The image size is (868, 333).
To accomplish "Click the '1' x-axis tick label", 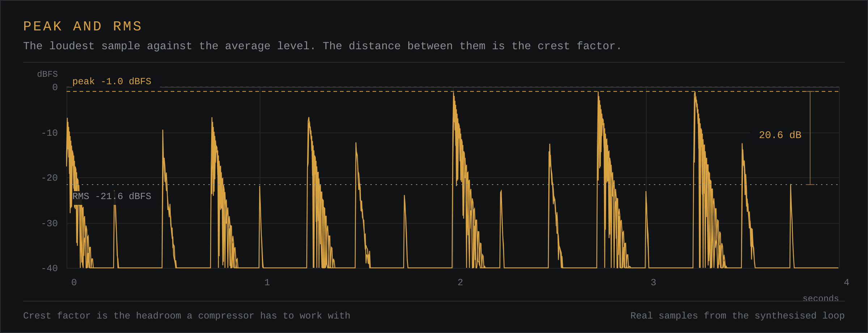I will coord(267,283).
